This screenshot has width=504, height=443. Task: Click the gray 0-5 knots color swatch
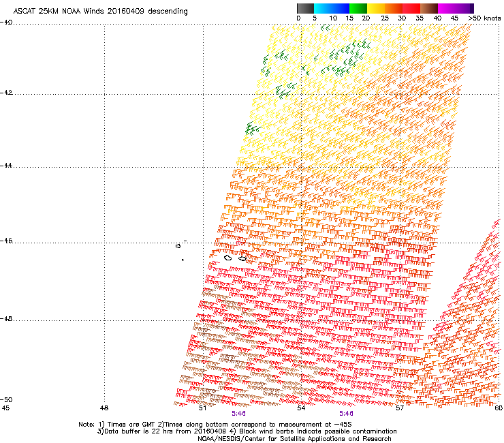coord(305,8)
